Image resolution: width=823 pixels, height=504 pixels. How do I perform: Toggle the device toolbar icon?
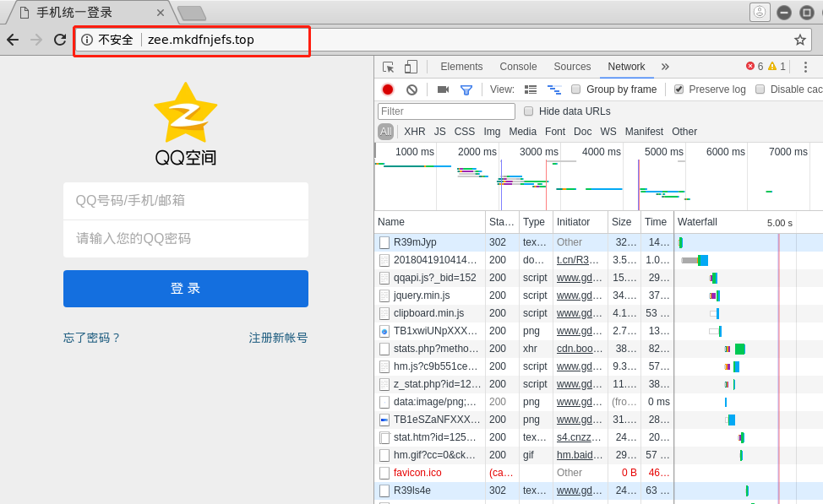[x=411, y=67]
